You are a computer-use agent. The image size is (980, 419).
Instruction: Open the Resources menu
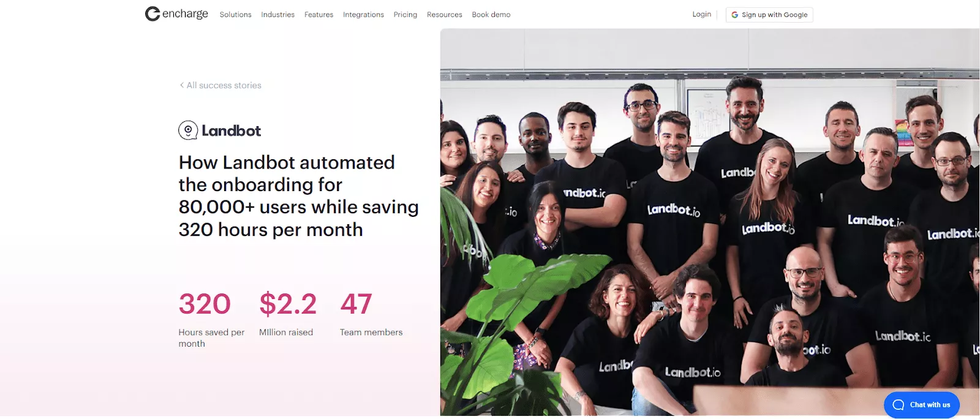(444, 15)
